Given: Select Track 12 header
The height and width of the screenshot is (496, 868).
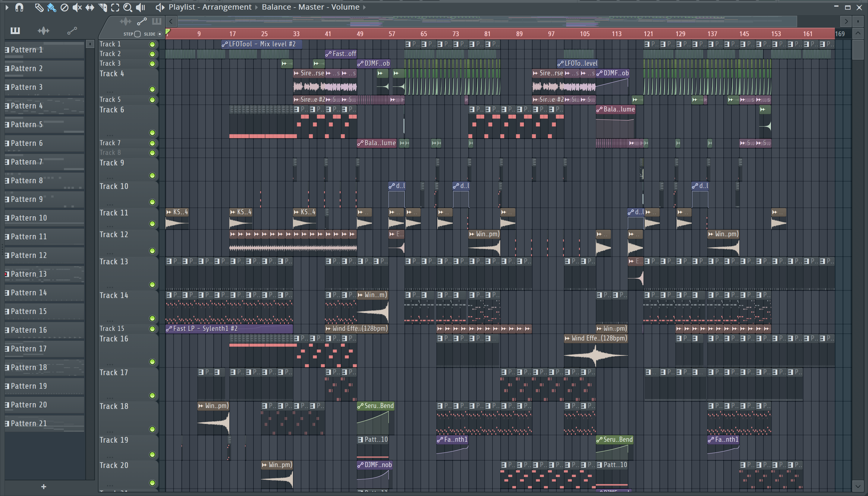Looking at the screenshot, I should coord(128,243).
